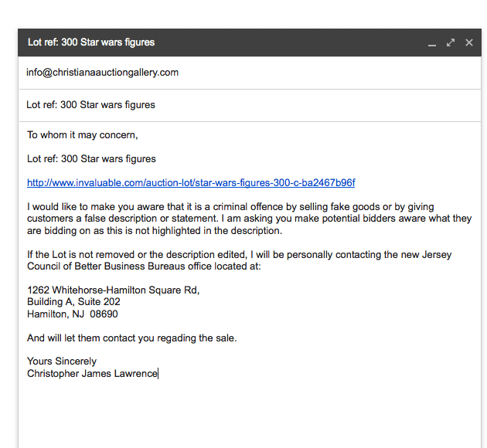This screenshot has height=448, width=487.
Task: Click the 'Lot ref: 300 Star wars figures' body line
Action: (91, 159)
